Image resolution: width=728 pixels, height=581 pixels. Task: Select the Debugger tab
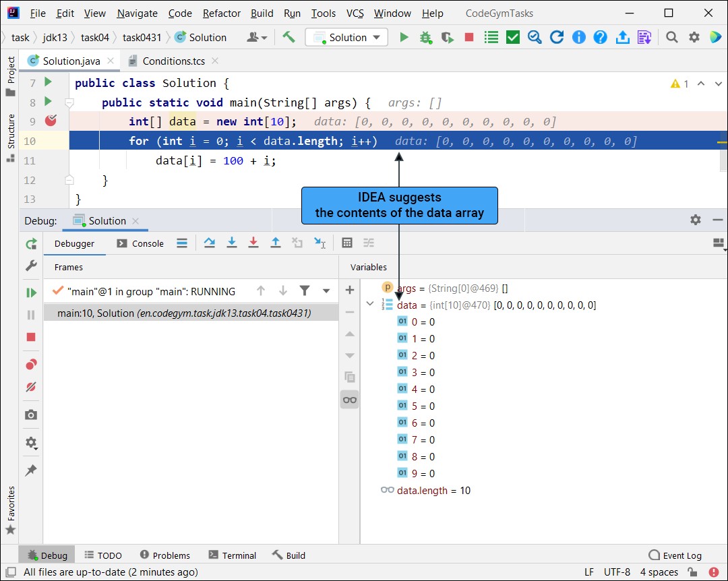coord(74,243)
